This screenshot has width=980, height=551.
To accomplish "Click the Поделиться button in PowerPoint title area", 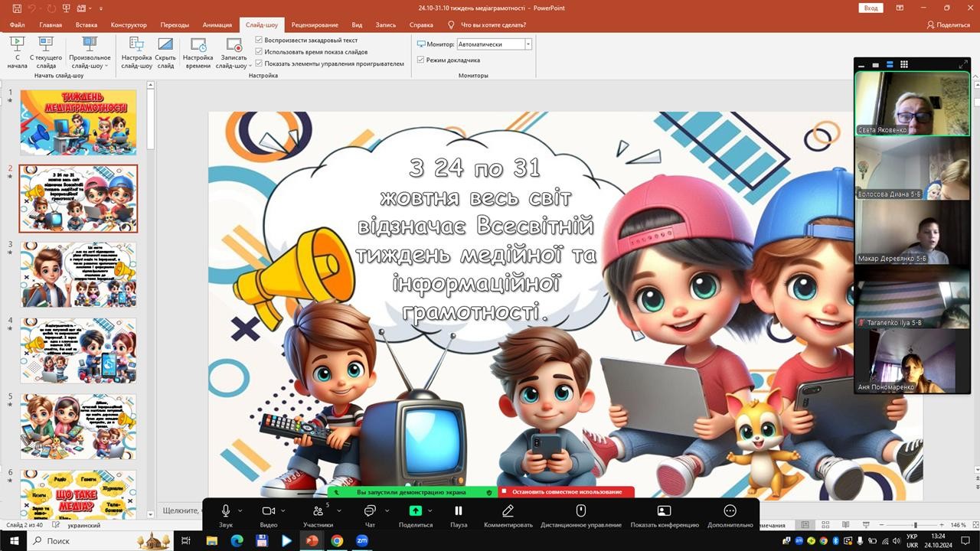I will click(x=948, y=24).
